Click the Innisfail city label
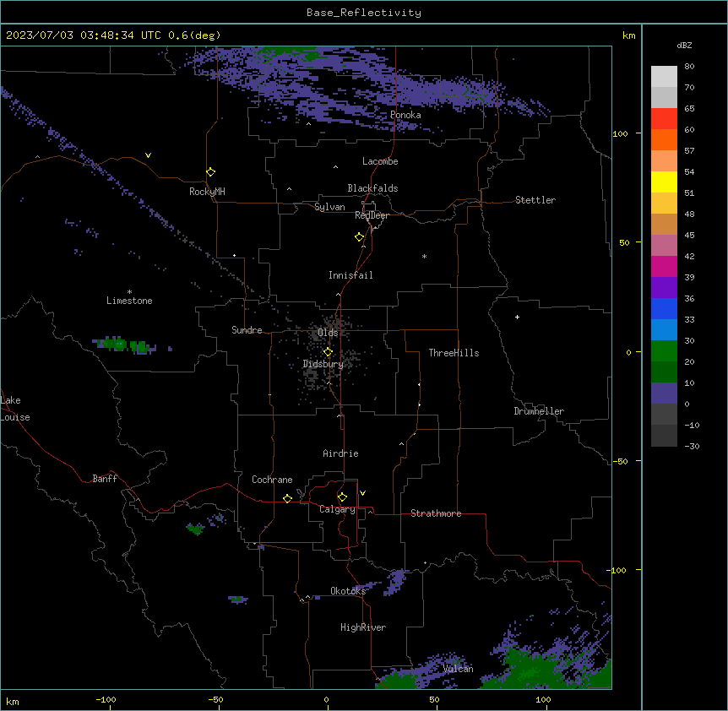The image size is (728, 711). (x=350, y=275)
